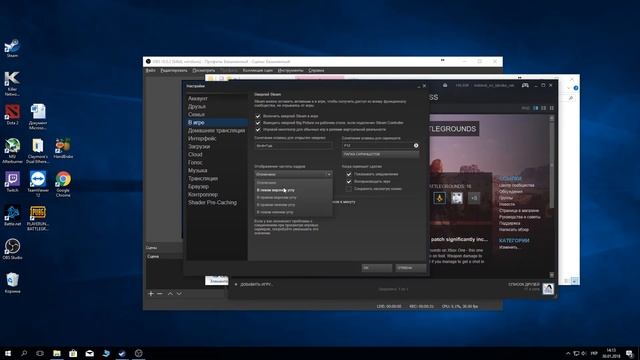Open the OBS File menu

click(x=150, y=70)
